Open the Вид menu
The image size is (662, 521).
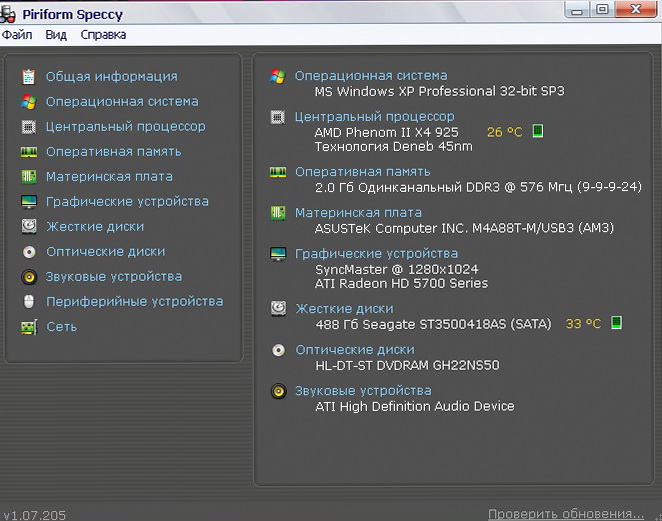pyautogui.click(x=56, y=34)
